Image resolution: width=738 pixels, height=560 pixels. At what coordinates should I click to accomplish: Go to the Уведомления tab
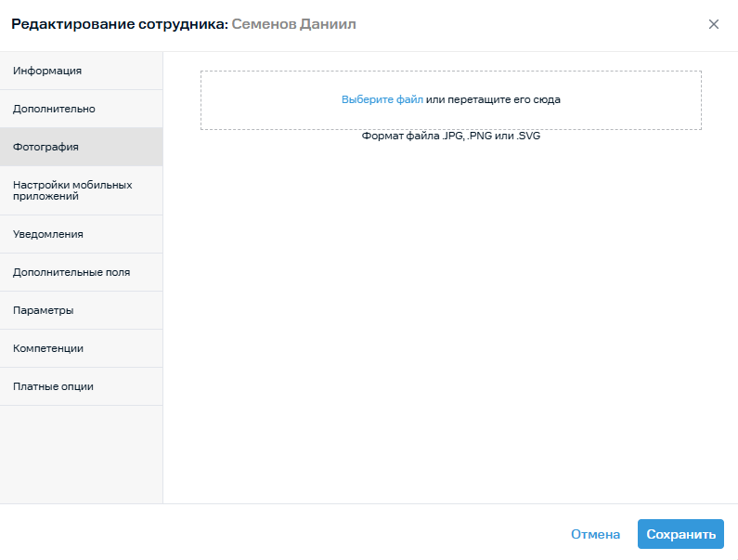(x=48, y=234)
